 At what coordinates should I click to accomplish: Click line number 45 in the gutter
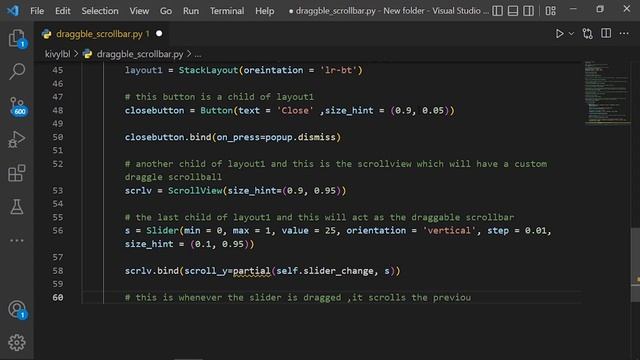[58, 70]
